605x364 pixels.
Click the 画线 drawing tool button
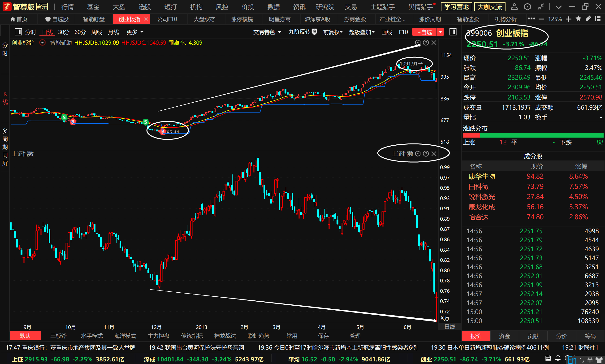(x=387, y=32)
